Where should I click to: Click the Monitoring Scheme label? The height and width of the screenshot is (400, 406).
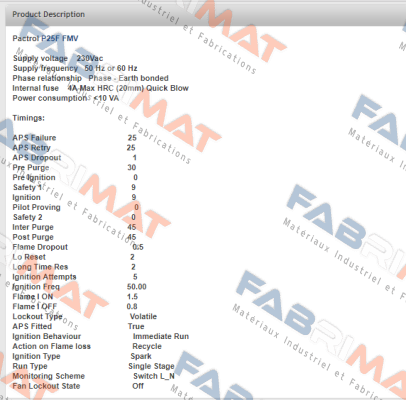coord(49,376)
